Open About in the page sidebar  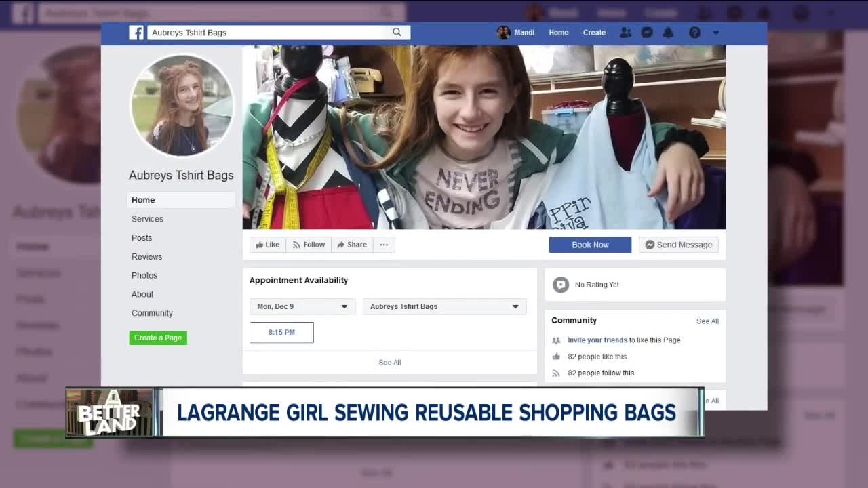142,294
